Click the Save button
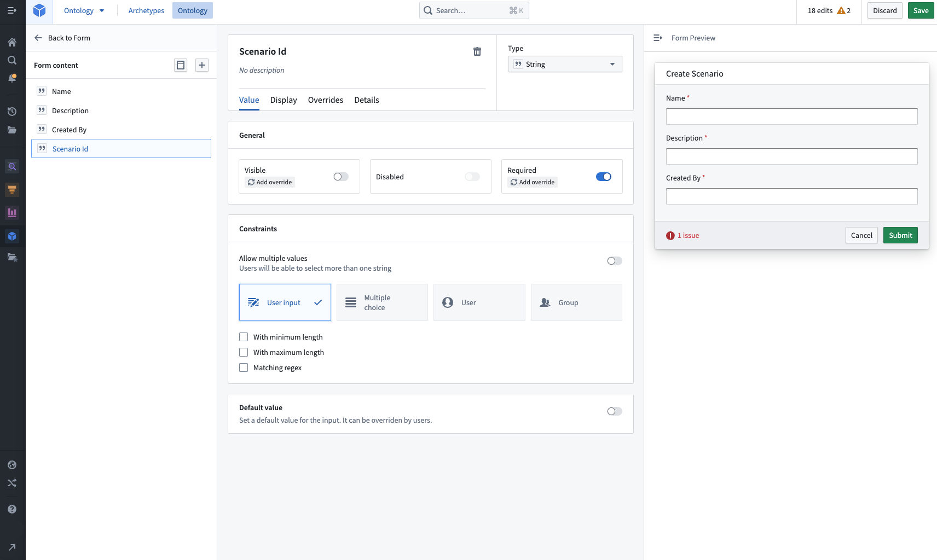This screenshot has width=937, height=560. tap(921, 10)
